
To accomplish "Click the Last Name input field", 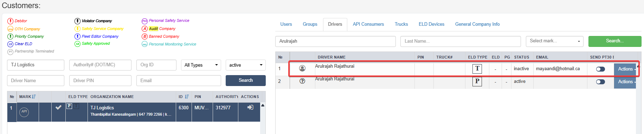I will 461,41.
